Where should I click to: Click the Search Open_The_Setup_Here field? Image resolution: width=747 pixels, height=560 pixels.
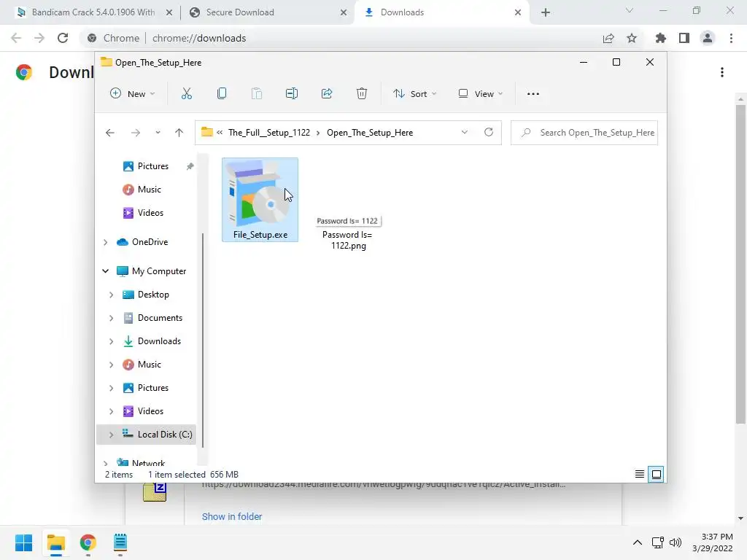pyautogui.click(x=584, y=133)
